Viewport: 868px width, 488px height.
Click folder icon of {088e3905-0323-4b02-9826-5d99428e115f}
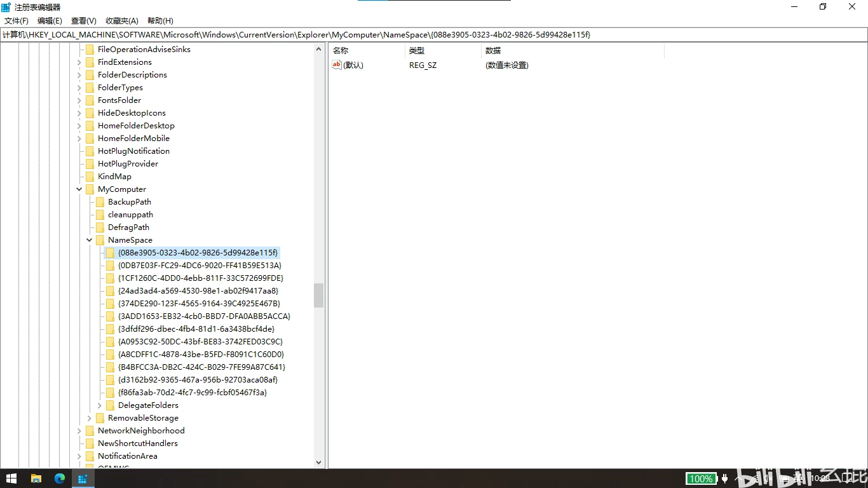pyautogui.click(x=110, y=253)
